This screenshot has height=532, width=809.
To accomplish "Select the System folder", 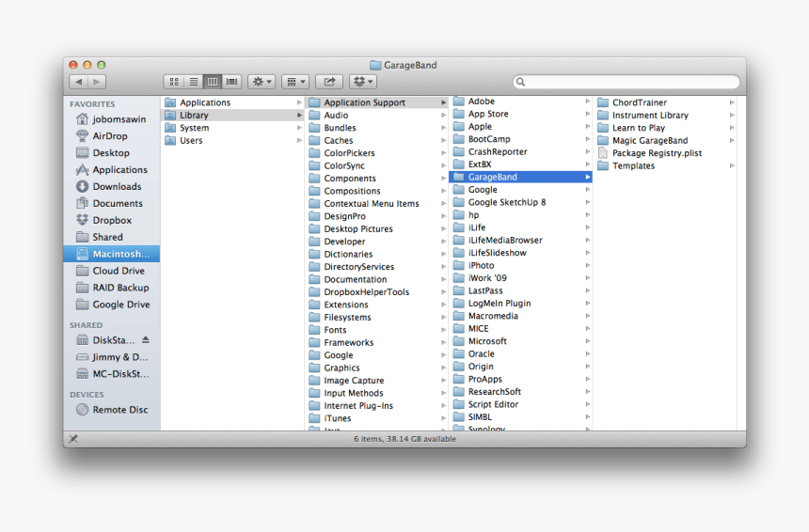I will click(x=233, y=128).
